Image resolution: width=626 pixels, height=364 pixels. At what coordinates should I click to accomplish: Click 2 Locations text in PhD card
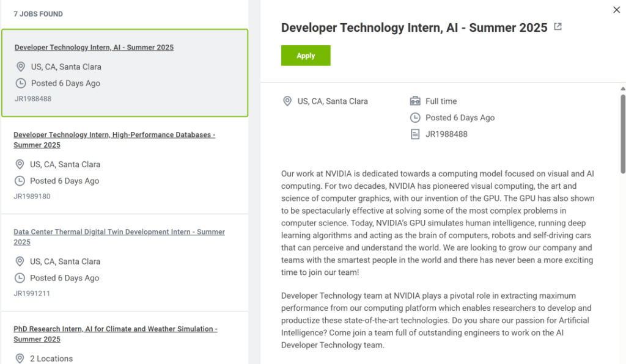pyautogui.click(x=51, y=359)
